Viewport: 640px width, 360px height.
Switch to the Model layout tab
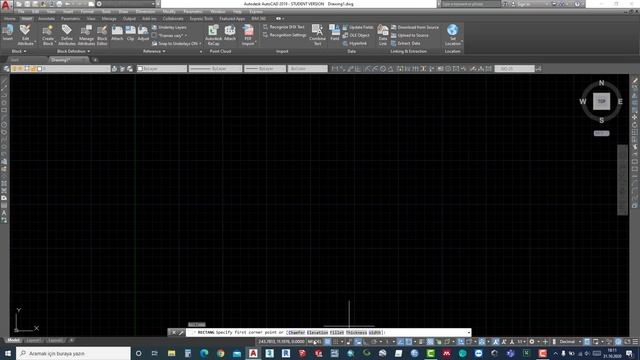(13, 340)
